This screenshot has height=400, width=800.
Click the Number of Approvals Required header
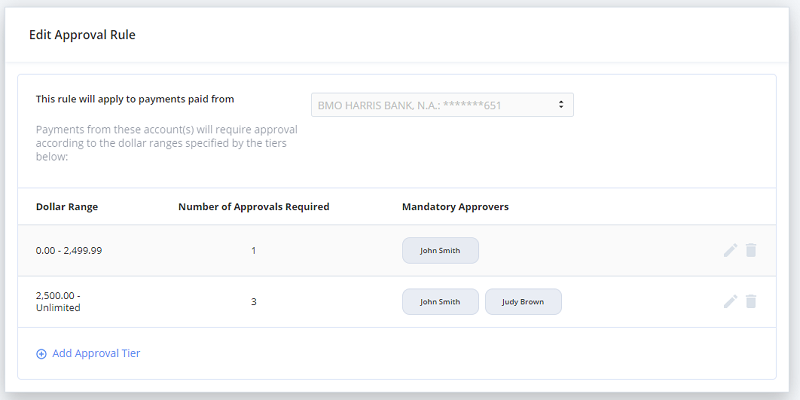point(254,207)
